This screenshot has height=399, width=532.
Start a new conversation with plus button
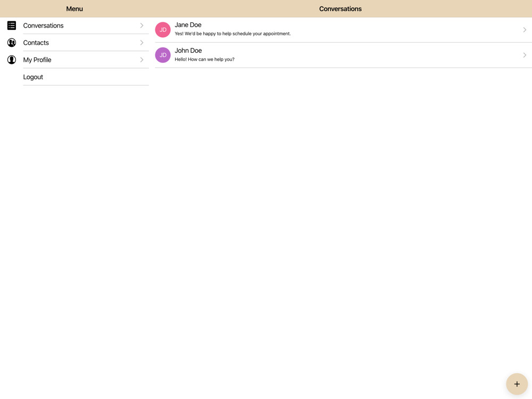tap(517, 384)
